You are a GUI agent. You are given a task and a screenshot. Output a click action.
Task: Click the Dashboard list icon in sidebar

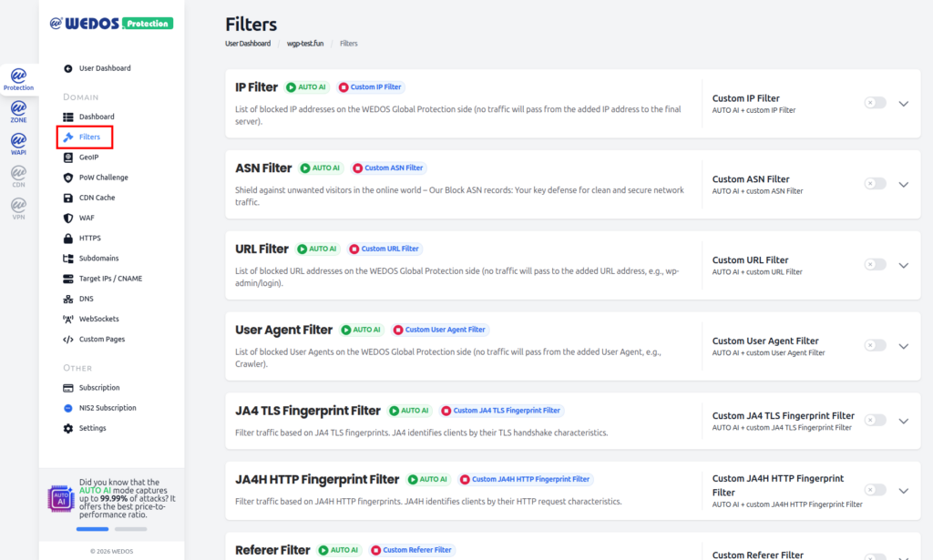(x=67, y=117)
